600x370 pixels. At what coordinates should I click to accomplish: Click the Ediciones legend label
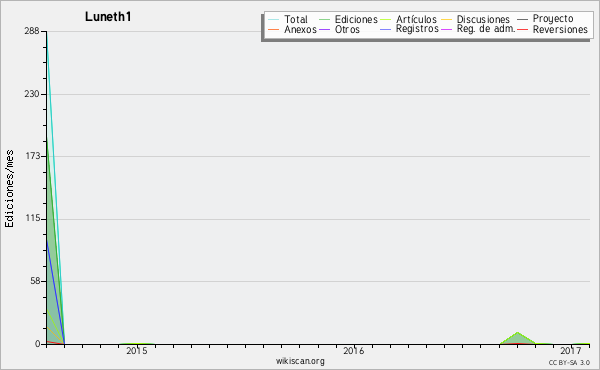pyautogui.click(x=356, y=19)
